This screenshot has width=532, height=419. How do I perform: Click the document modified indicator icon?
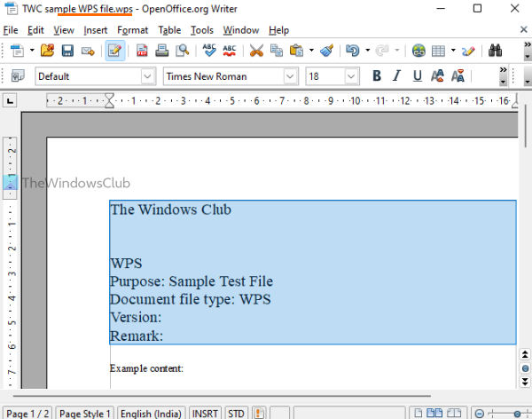click(259, 413)
